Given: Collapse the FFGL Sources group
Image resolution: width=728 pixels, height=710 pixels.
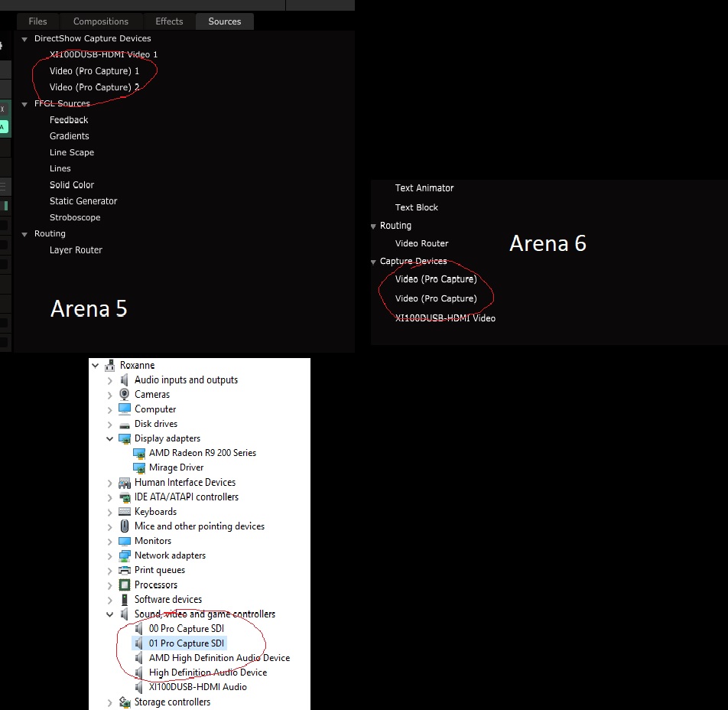Looking at the screenshot, I should tap(24, 104).
